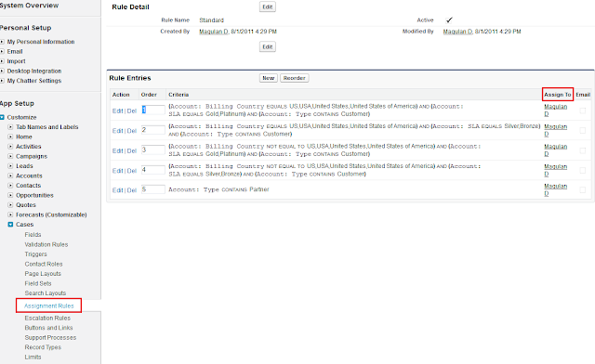Focus the Order field containing 2

pos(152,130)
